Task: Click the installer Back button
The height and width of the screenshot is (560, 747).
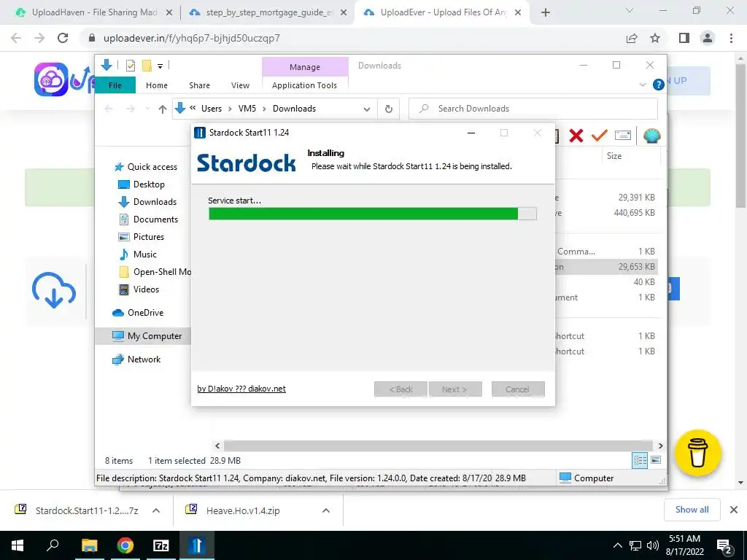Action: coord(400,389)
